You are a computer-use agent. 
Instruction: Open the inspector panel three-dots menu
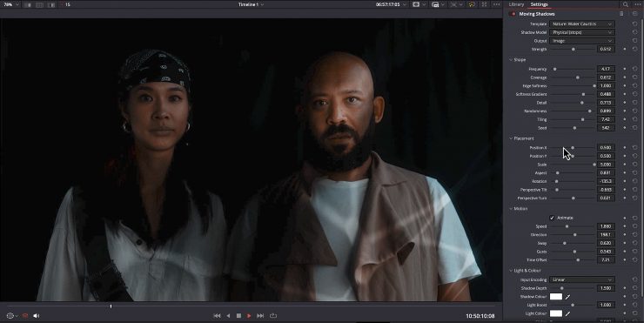tap(637, 4)
